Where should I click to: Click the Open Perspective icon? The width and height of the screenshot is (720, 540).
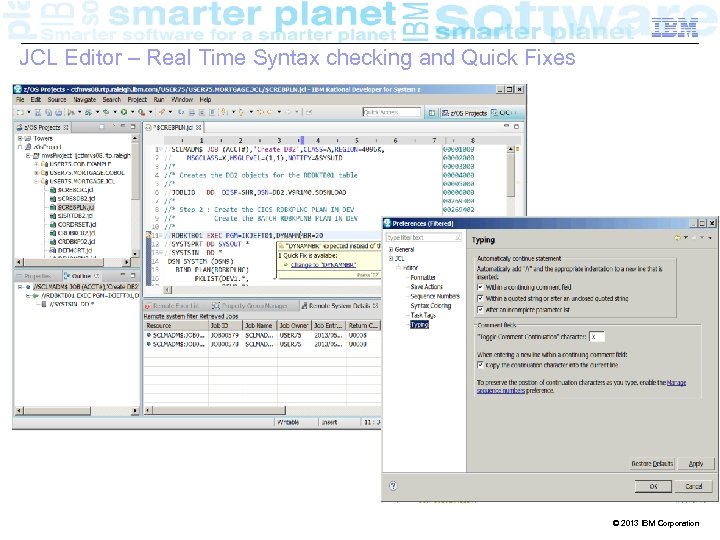point(432,112)
